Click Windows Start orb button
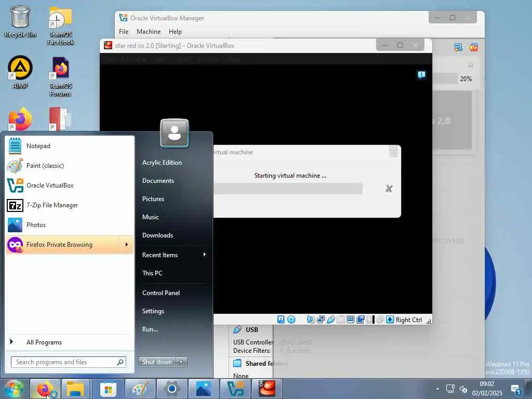 tap(14, 389)
